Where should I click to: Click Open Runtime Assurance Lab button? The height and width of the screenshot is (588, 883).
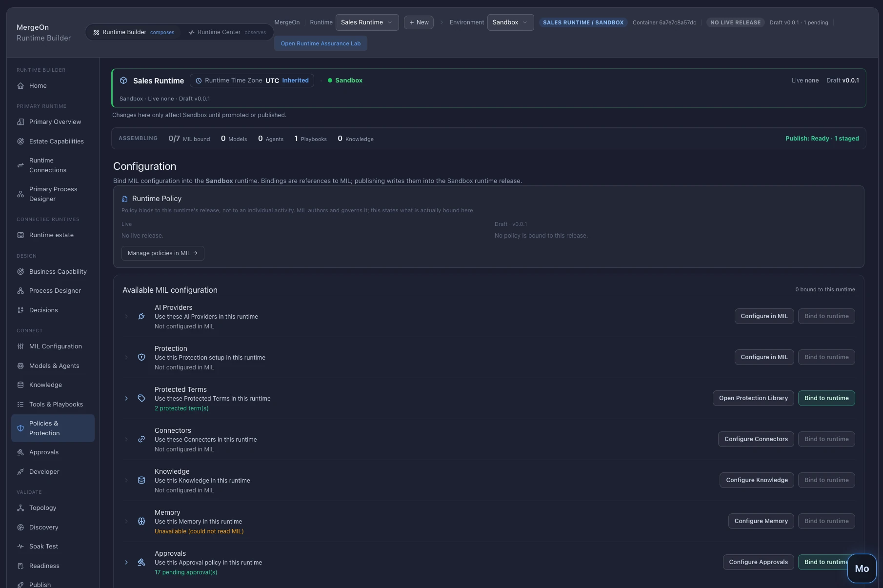(x=321, y=43)
